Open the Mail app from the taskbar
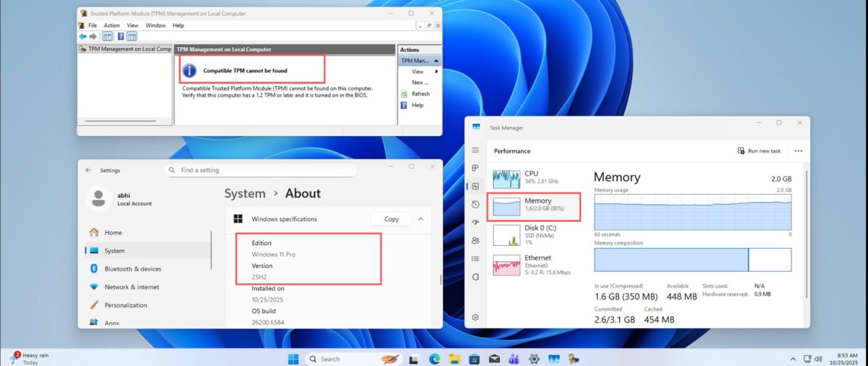Viewport: 868px width, 366px height. tap(494, 359)
